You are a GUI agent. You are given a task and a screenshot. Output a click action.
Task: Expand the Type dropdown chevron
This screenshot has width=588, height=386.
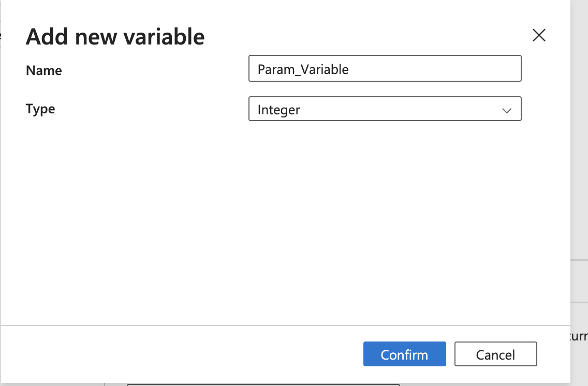pyautogui.click(x=507, y=110)
